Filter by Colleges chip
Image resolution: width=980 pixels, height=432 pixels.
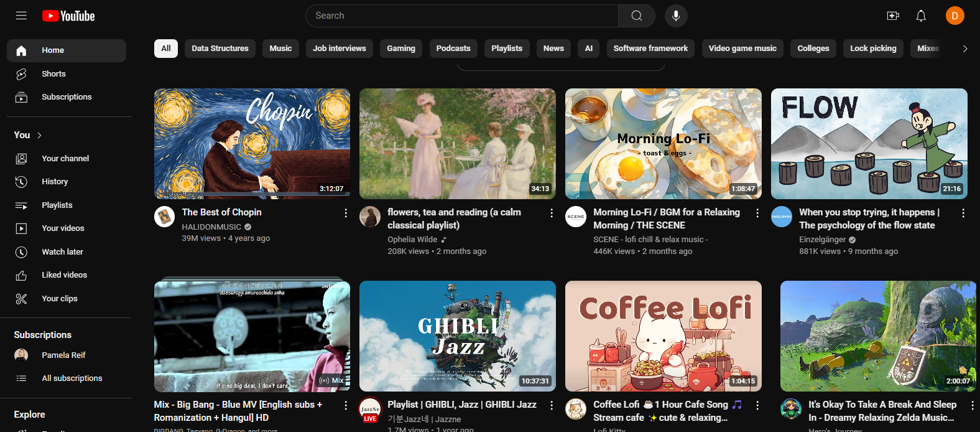813,49
